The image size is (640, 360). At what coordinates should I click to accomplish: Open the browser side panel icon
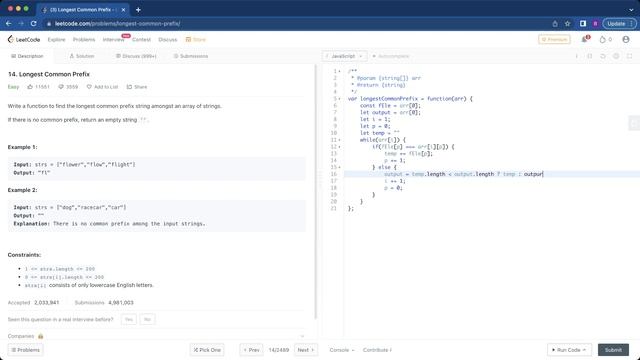click(x=583, y=24)
